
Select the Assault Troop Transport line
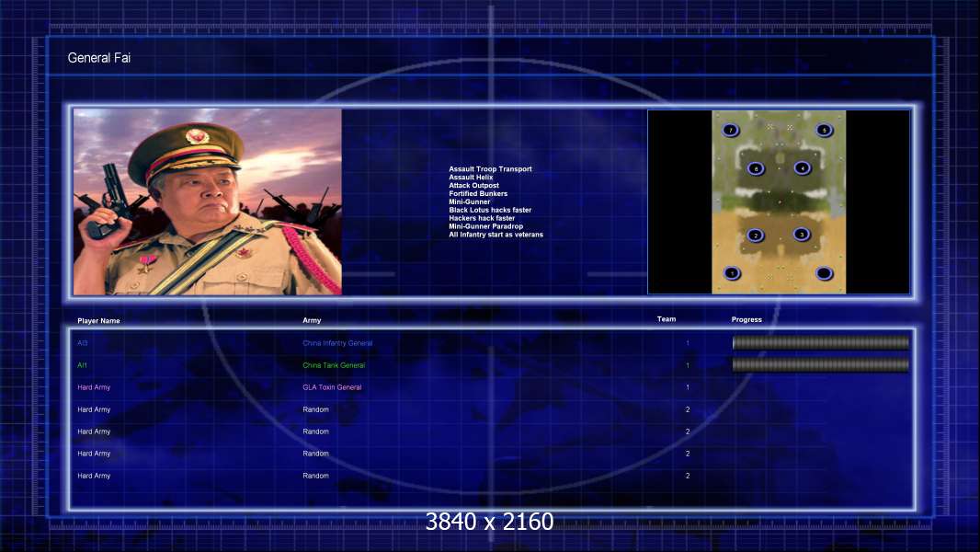point(490,168)
